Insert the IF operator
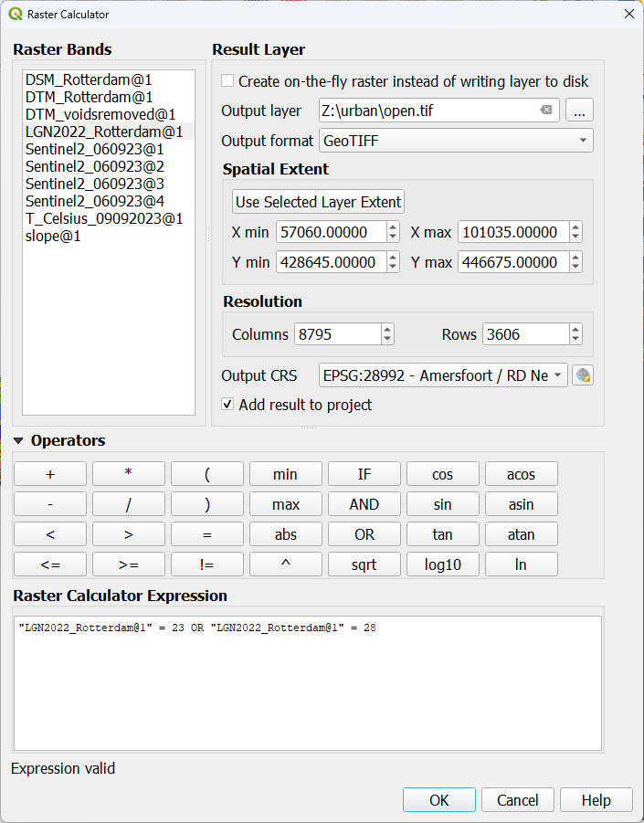Viewport: 644px width, 823px height. pyautogui.click(x=364, y=474)
